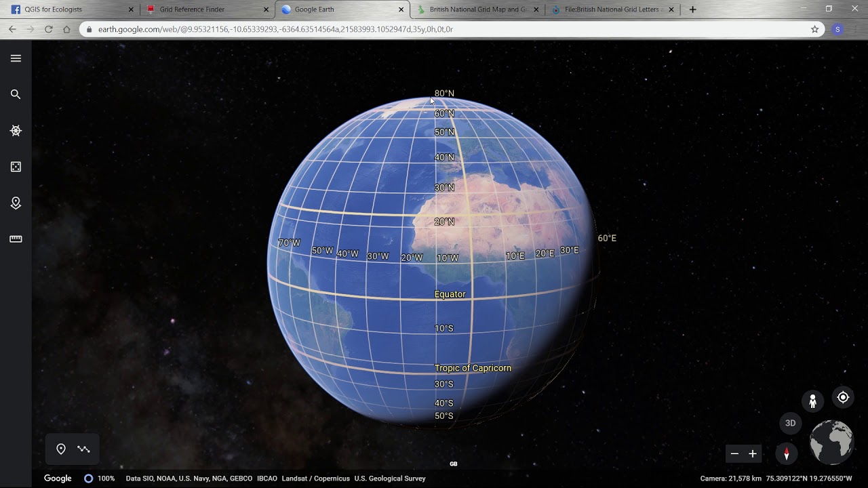Click Landsat / Copernicus attribution
This screenshot has height=488, width=868.
pyautogui.click(x=315, y=479)
